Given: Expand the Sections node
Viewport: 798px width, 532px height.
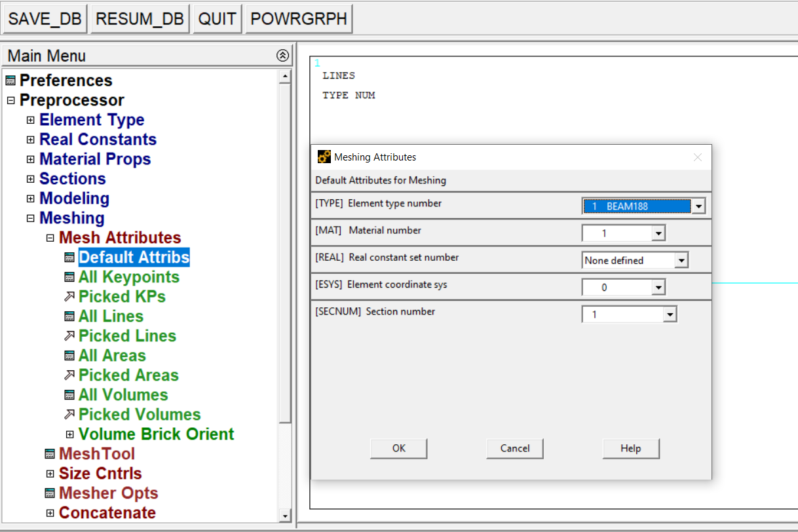Looking at the screenshot, I should (x=30, y=179).
